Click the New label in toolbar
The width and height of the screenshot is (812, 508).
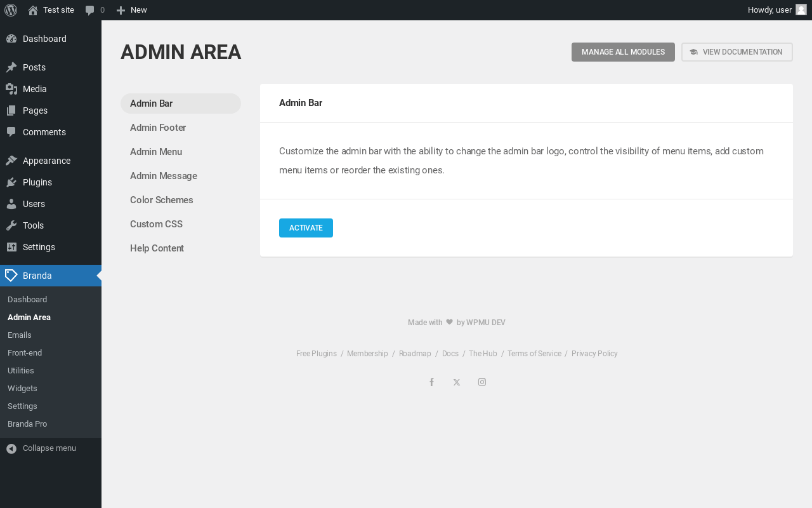(138, 10)
